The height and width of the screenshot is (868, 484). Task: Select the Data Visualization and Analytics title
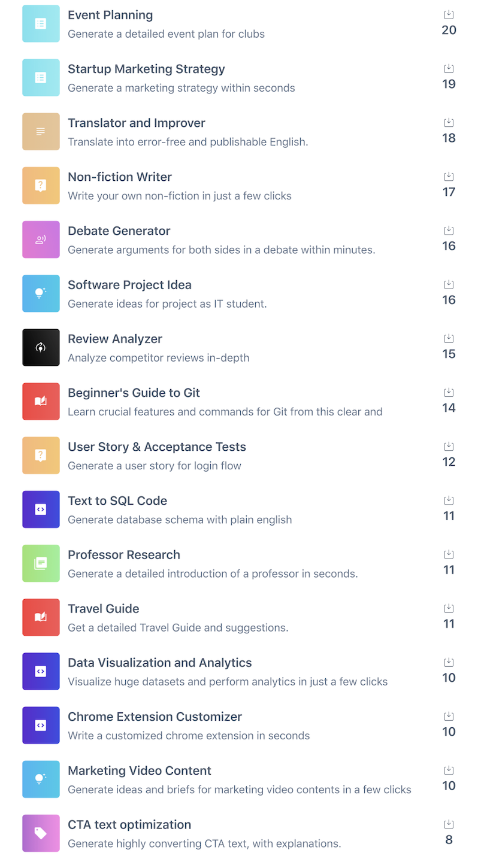tap(159, 663)
